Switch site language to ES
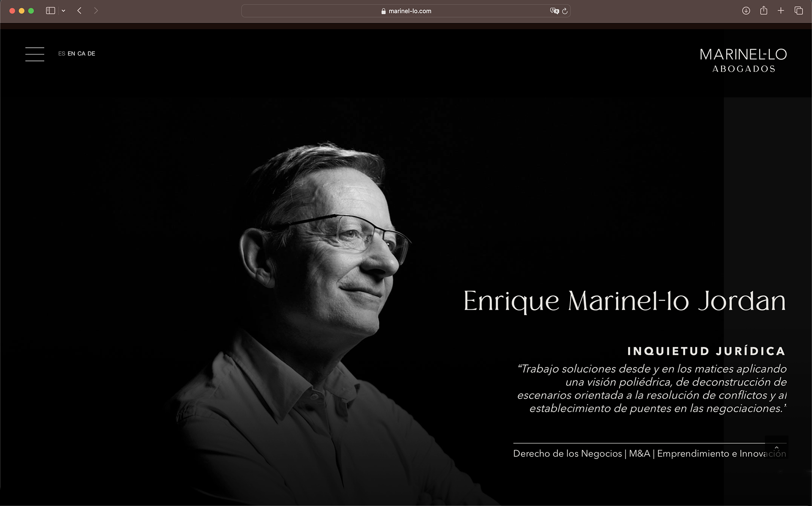812x506 pixels. tap(62, 54)
